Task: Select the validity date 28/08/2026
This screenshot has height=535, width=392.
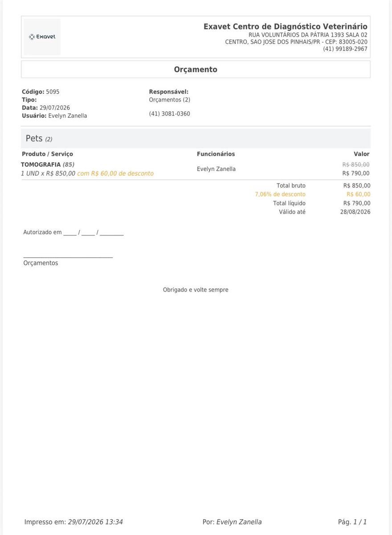Action: click(x=355, y=212)
